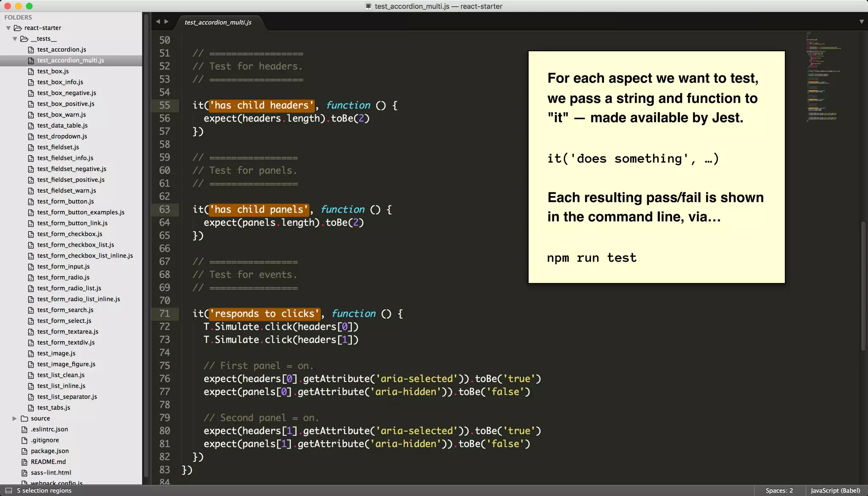Click folder icon of react-starter

(17, 28)
